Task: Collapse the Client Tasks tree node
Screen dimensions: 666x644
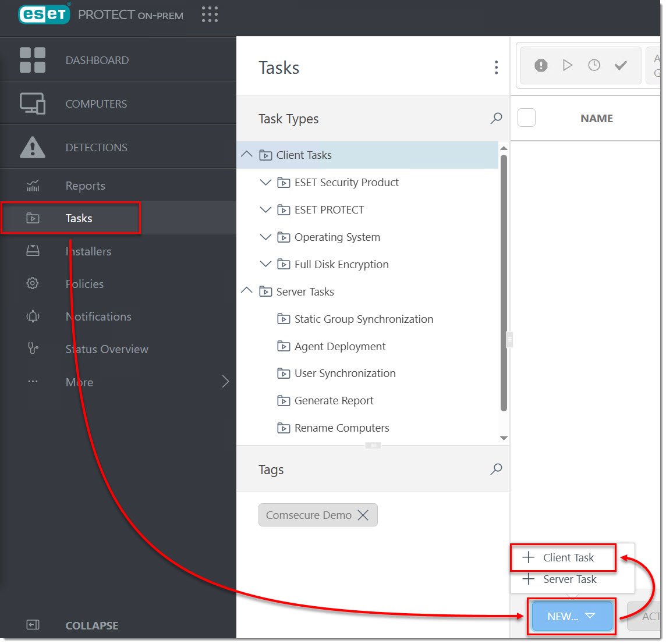Action: tap(247, 154)
